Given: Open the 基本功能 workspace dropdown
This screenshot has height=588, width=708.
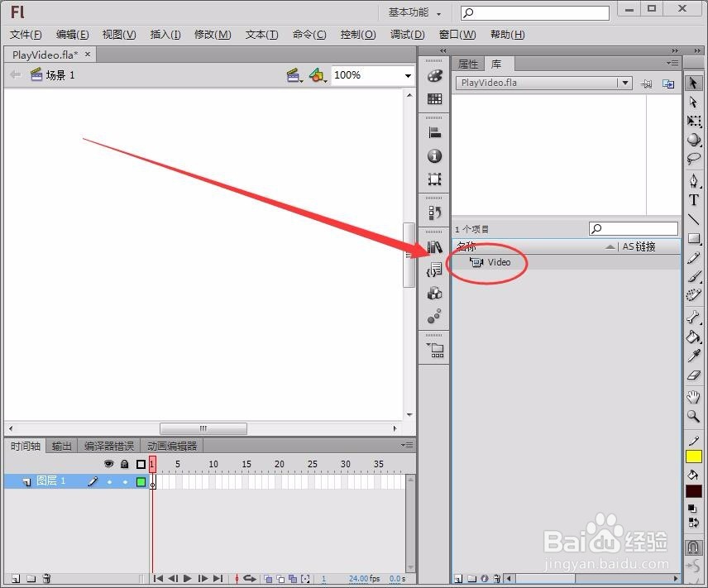Looking at the screenshot, I should (x=414, y=13).
